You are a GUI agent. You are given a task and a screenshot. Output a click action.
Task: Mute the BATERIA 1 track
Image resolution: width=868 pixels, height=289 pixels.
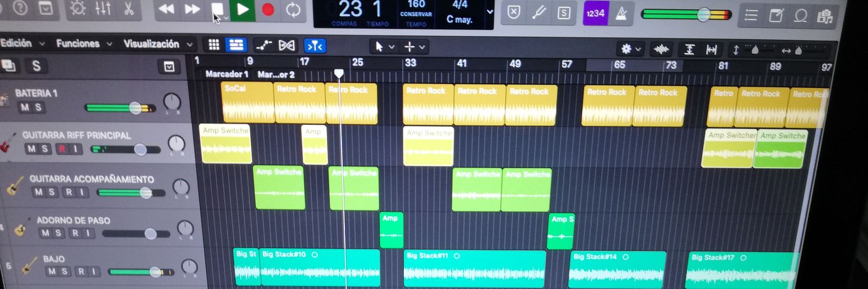[25, 107]
